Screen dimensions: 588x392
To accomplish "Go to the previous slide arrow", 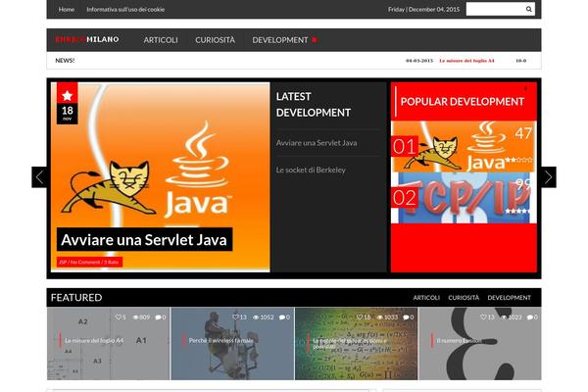I will tap(39, 177).
